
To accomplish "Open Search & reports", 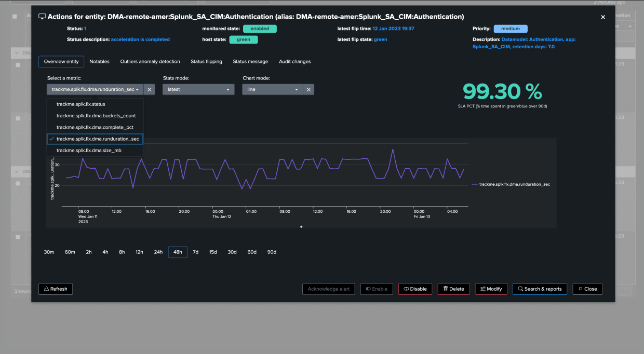I will pyautogui.click(x=540, y=289).
